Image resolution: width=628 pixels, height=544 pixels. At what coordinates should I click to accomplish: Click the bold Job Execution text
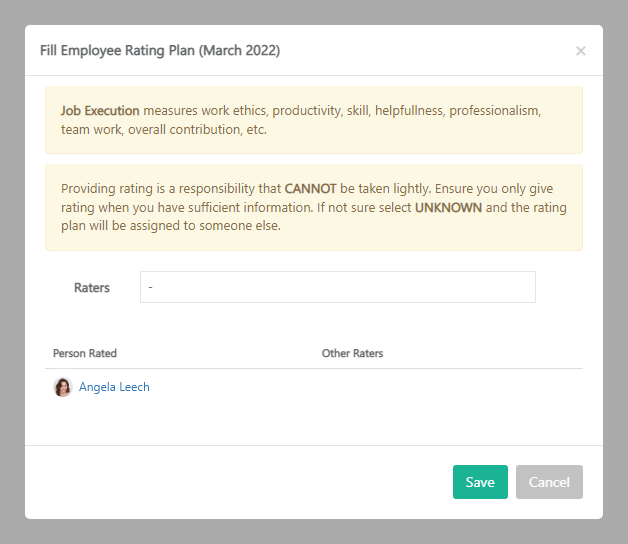[100, 110]
